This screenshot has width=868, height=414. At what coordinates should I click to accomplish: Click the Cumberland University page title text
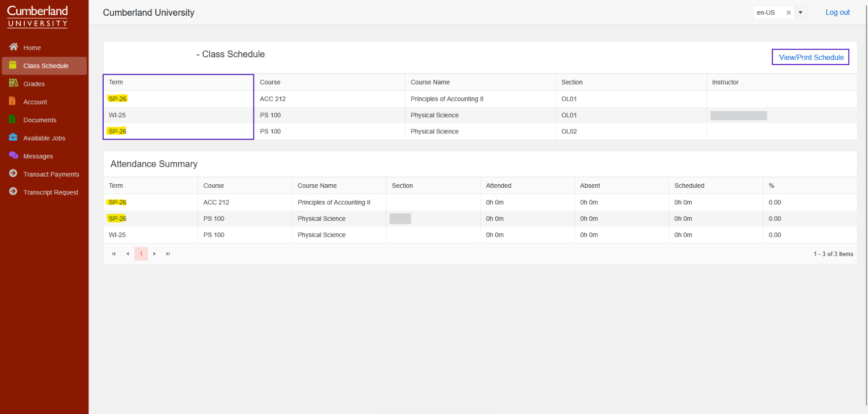pyautogui.click(x=148, y=13)
